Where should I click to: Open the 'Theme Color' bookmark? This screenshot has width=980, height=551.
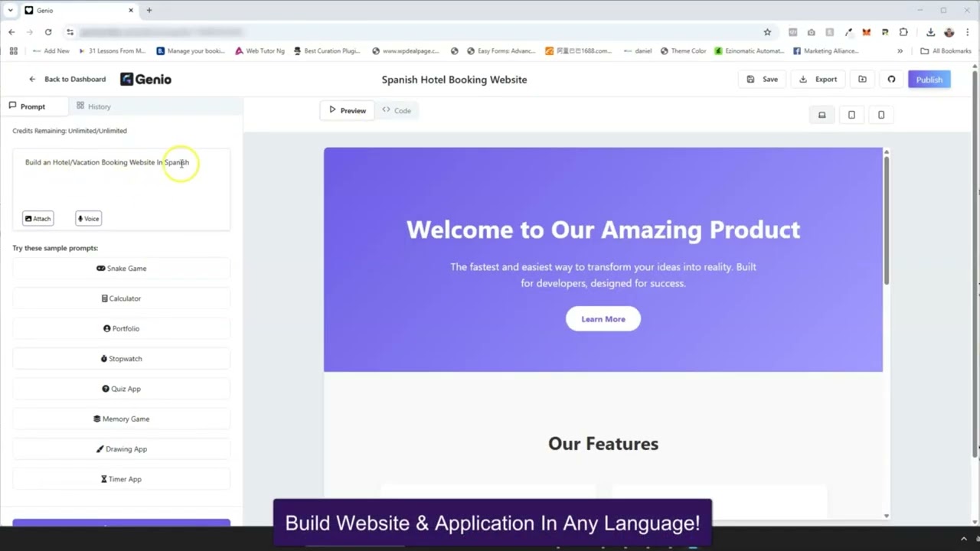[683, 51]
